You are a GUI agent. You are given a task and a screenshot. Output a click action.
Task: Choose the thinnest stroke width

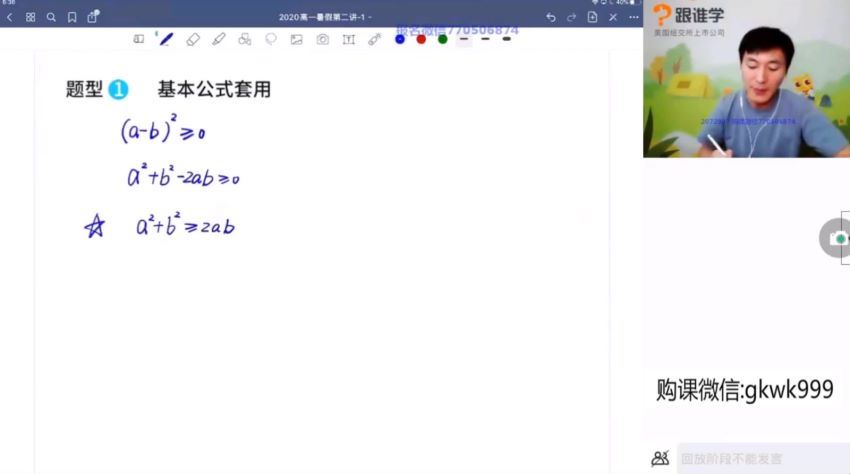tap(464, 39)
